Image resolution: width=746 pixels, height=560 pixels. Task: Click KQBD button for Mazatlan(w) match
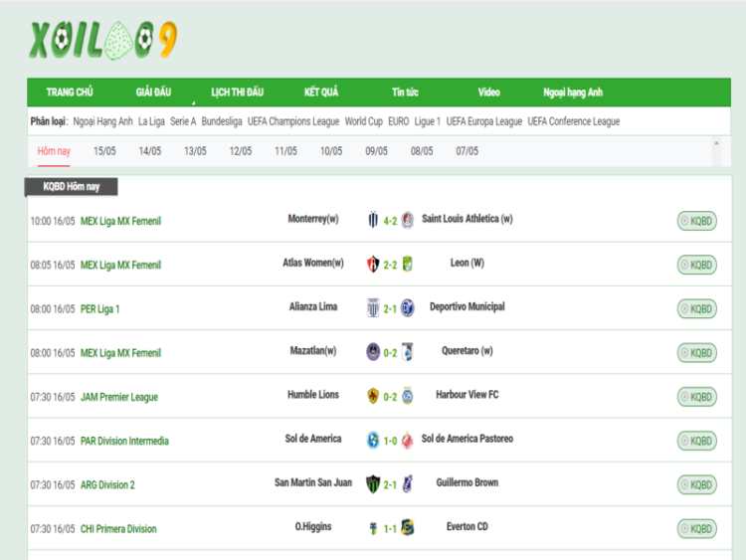[697, 352]
